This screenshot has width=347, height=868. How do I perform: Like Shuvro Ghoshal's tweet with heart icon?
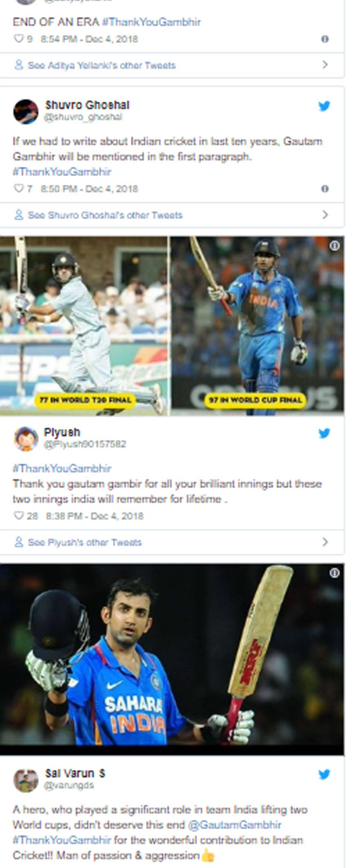point(19,188)
